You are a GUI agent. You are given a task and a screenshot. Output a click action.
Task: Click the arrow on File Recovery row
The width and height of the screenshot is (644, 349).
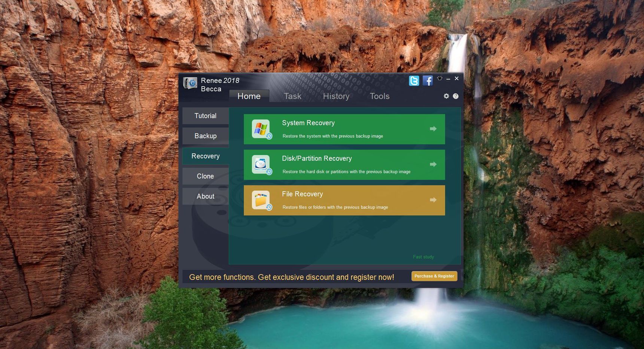pos(433,200)
